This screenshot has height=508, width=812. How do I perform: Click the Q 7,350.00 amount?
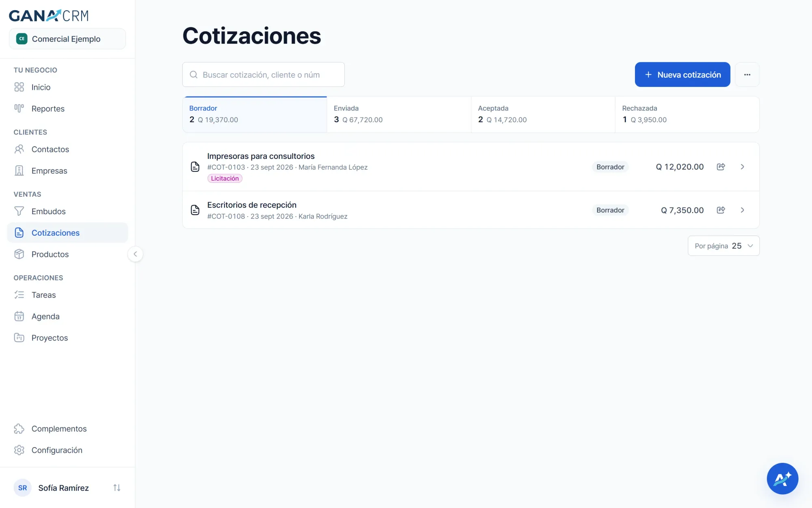pyautogui.click(x=682, y=210)
